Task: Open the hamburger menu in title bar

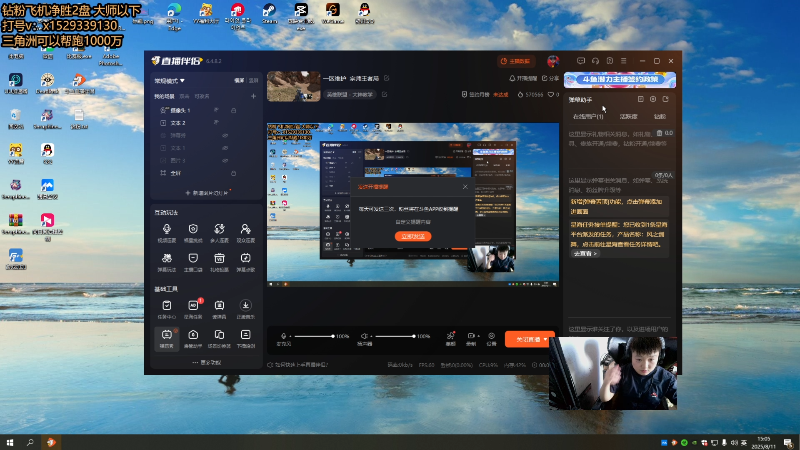Action: pyautogui.click(x=623, y=61)
